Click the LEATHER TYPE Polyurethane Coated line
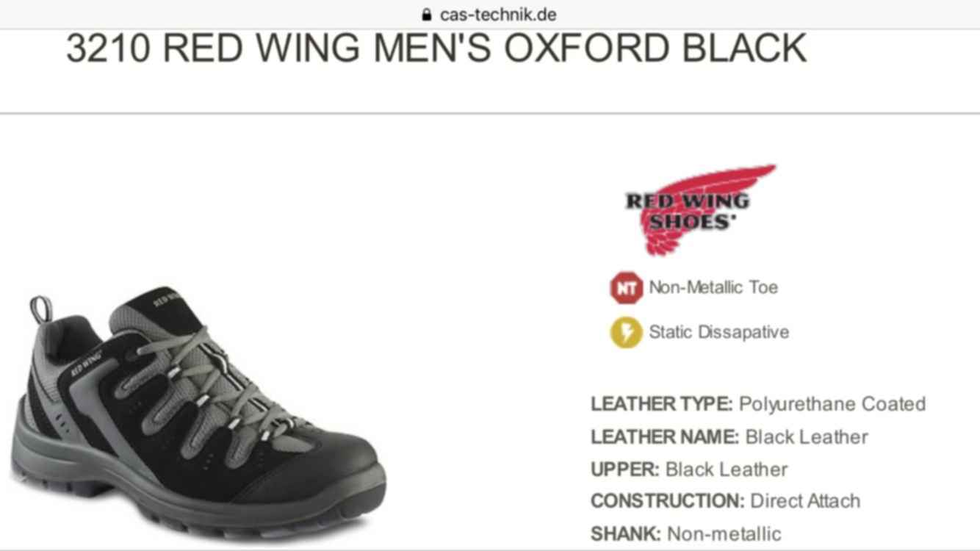Image resolution: width=980 pixels, height=551 pixels. click(x=758, y=404)
